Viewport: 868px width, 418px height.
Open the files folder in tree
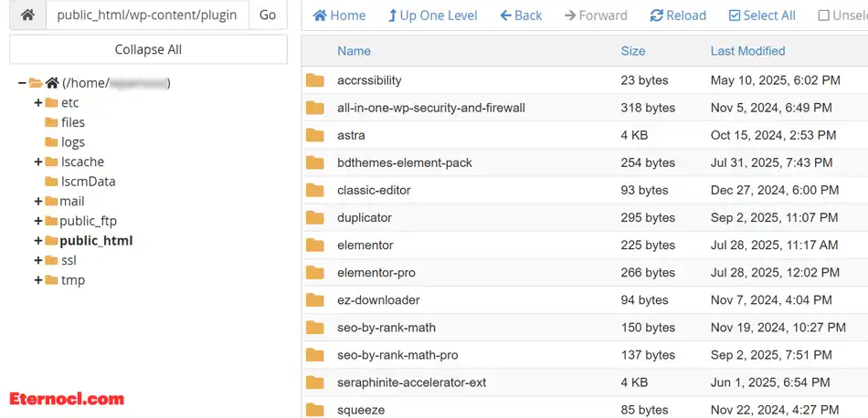(x=72, y=122)
